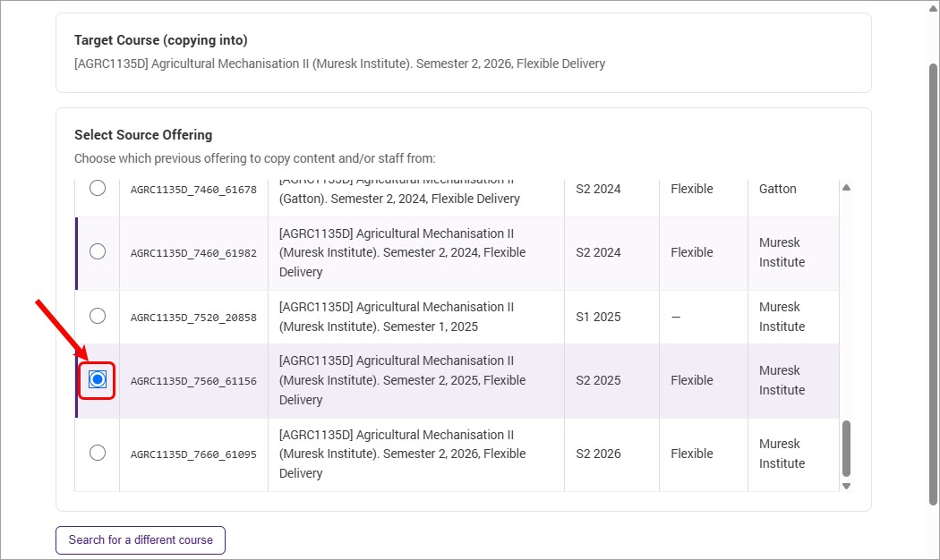The image size is (940, 560).
Task: Click Muresk Institute in the S1 2025 row
Action: pyautogui.click(x=782, y=317)
